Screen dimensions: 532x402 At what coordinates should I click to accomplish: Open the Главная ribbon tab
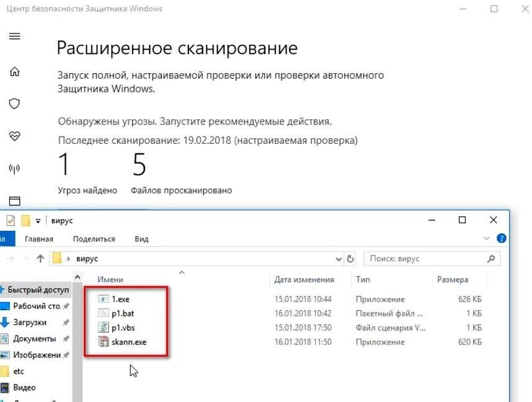point(39,239)
